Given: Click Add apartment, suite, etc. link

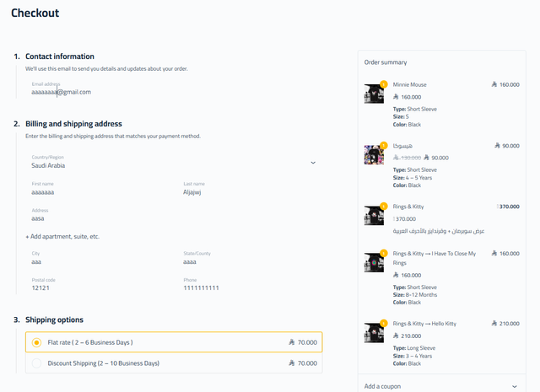Looking at the screenshot, I should point(62,236).
